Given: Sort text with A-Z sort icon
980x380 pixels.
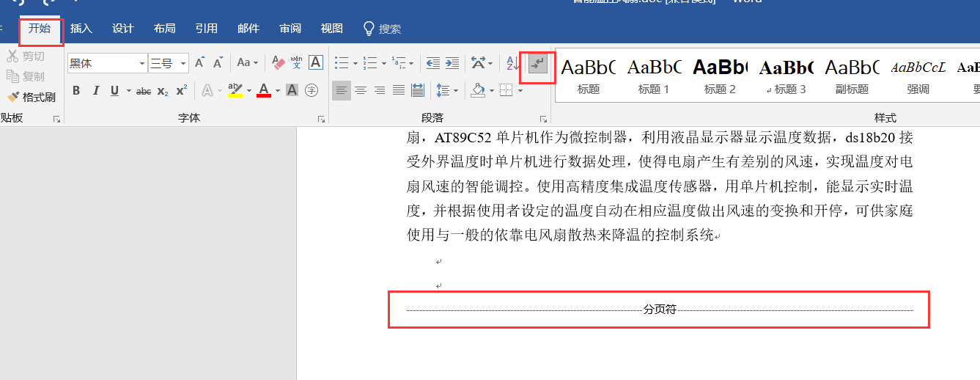Looking at the screenshot, I should coord(513,64).
